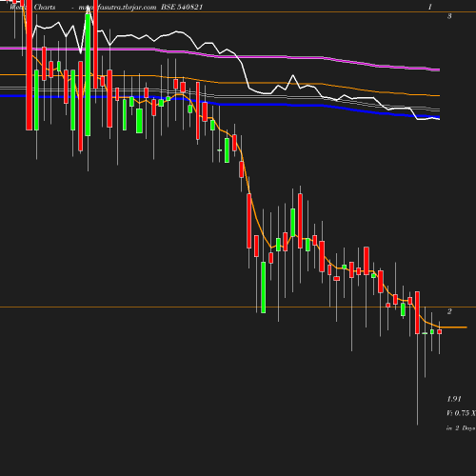Click the "Charts" word in the header
The height and width of the screenshot is (476, 476).
tap(45, 7)
